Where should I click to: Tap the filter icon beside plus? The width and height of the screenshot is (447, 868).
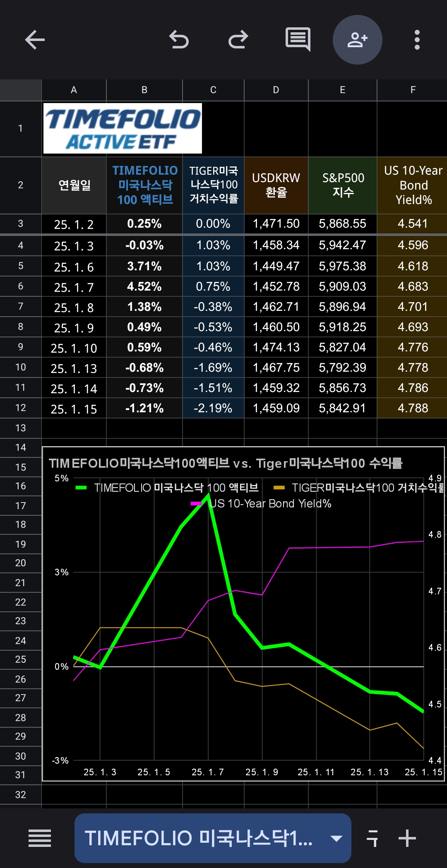click(x=372, y=838)
